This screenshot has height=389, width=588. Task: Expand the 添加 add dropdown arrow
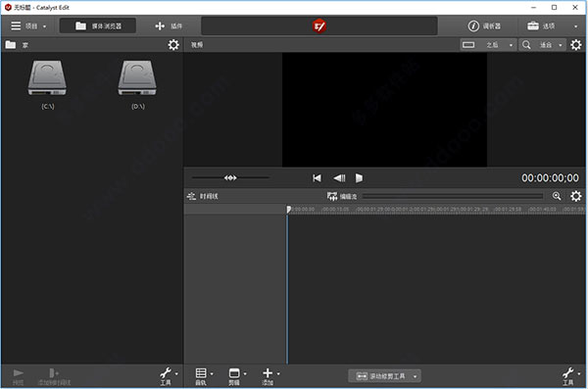click(278, 373)
